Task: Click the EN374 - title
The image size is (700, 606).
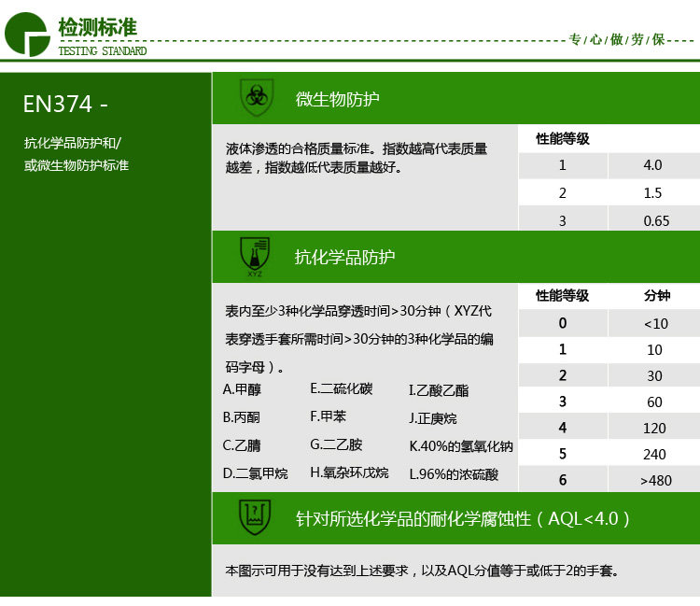Action: (x=65, y=104)
